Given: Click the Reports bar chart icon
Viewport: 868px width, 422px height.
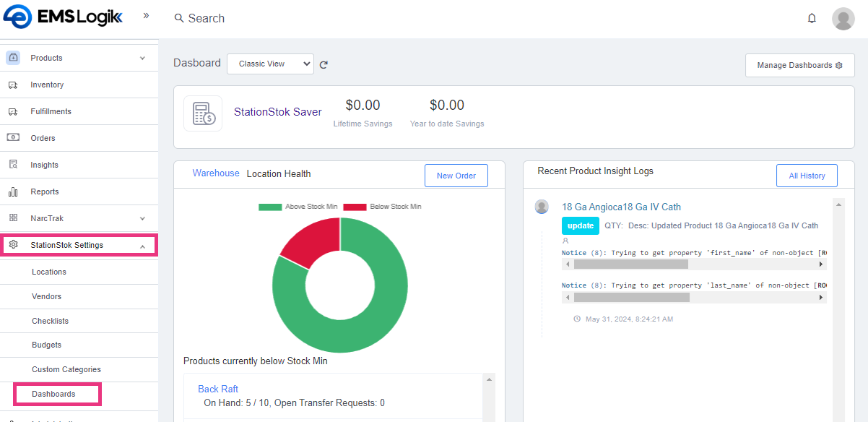Looking at the screenshot, I should tap(13, 191).
